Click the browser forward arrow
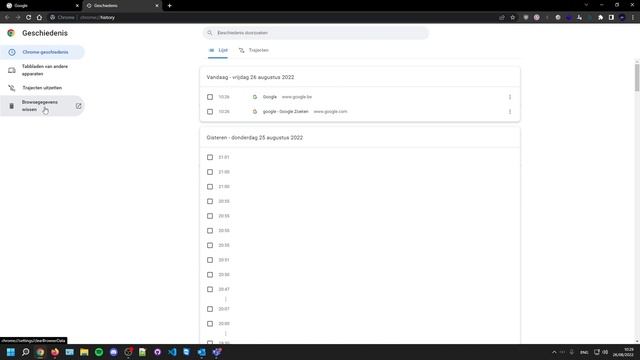640x360 pixels. [18, 18]
